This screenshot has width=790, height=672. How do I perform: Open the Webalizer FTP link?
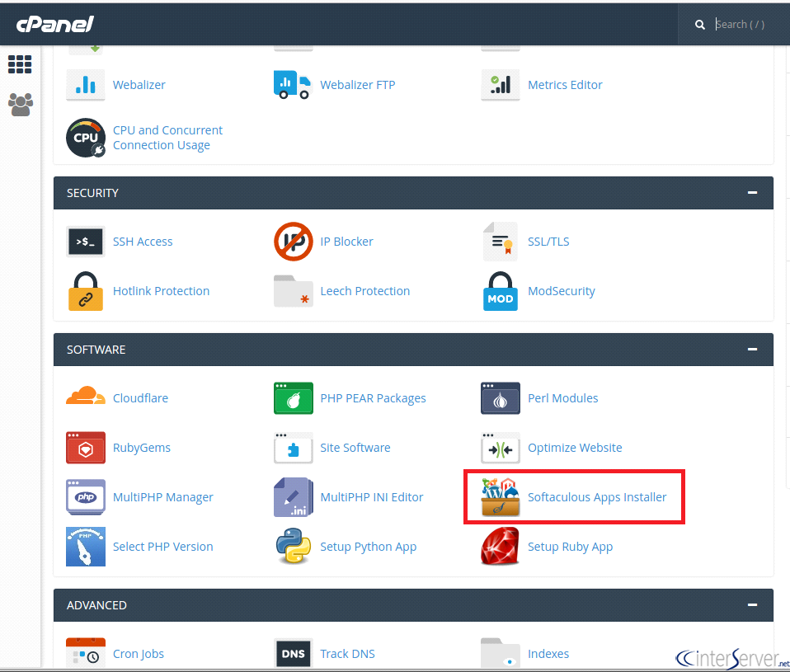(358, 85)
